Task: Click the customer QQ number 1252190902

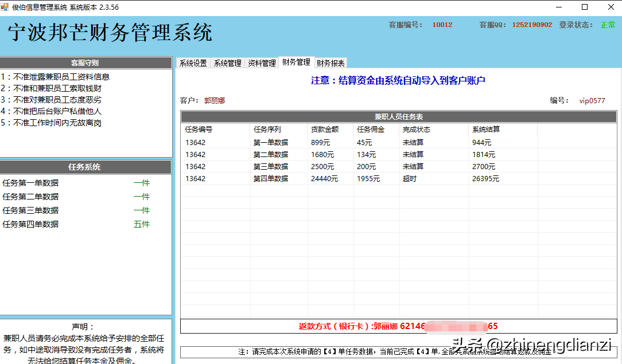Action: click(532, 25)
